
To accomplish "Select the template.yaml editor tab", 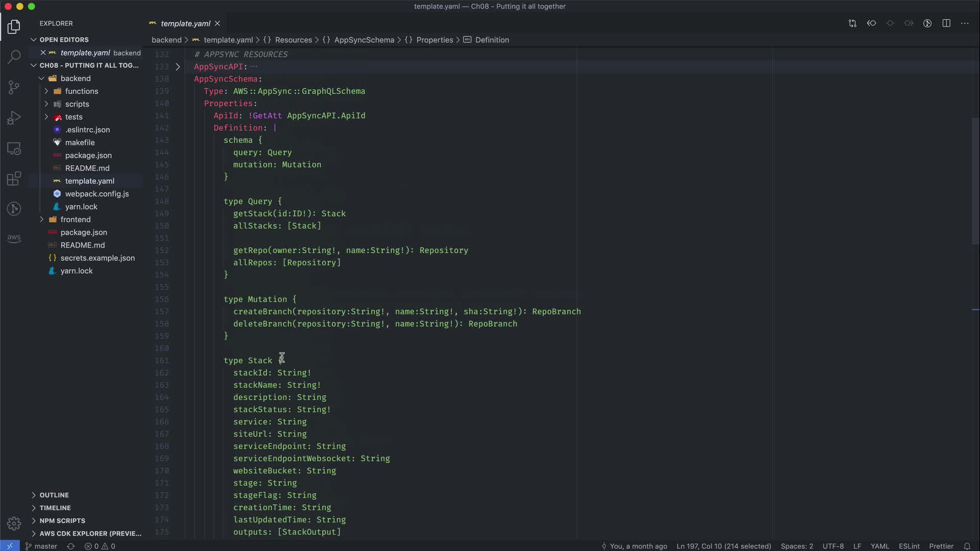I will [x=185, y=23].
